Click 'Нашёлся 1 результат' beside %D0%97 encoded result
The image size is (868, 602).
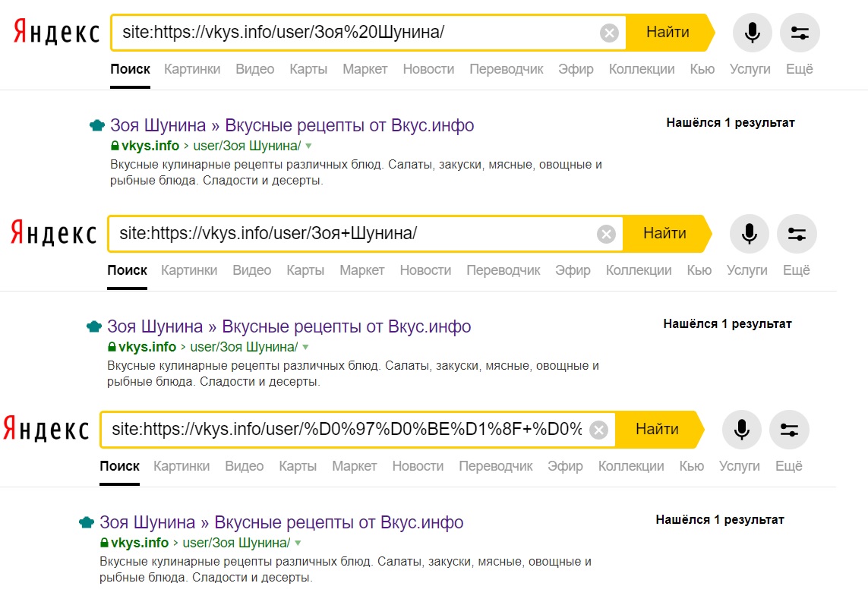720,519
